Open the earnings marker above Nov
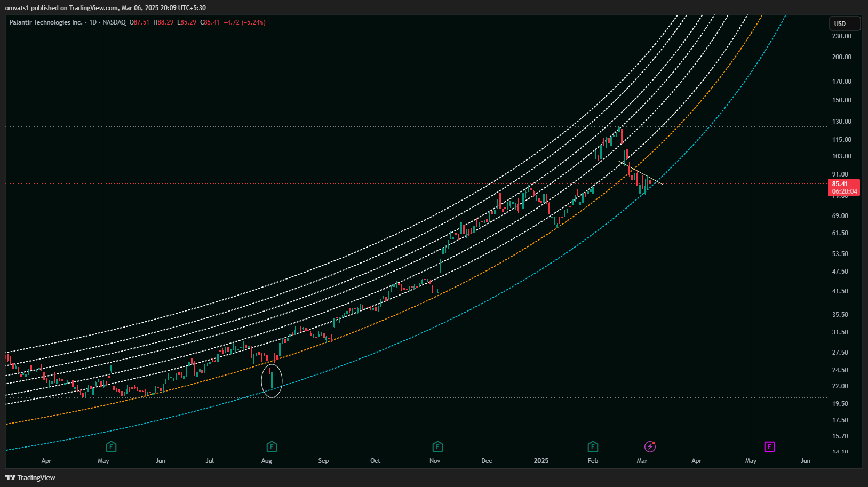The image size is (868, 487). coord(437,446)
